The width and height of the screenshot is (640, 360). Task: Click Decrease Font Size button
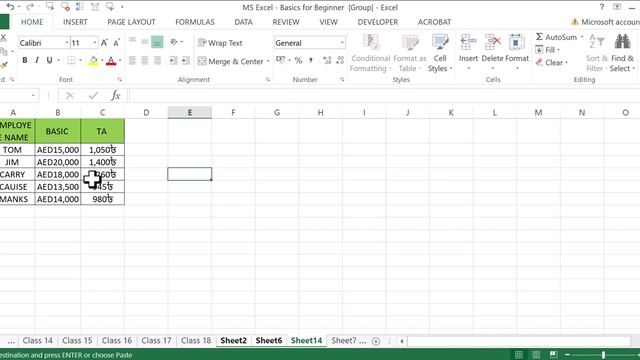pos(117,42)
